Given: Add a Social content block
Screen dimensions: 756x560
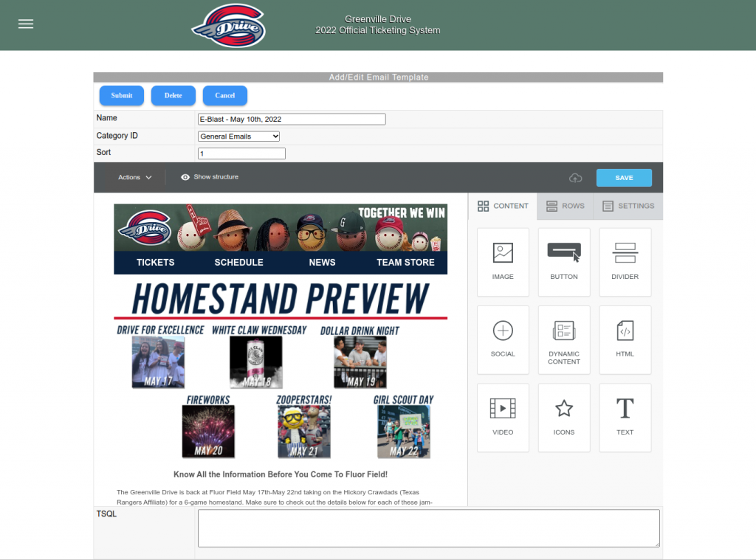Looking at the screenshot, I should coord(503,339).
